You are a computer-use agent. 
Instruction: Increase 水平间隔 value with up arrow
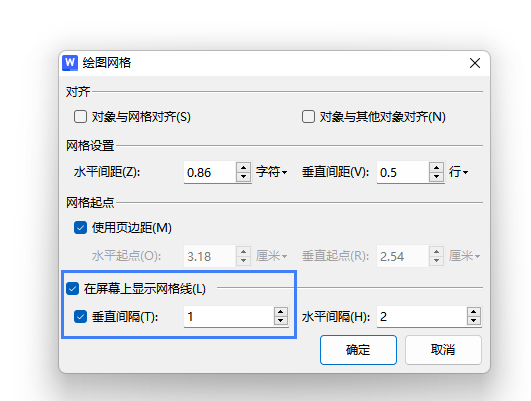[474, 312]
